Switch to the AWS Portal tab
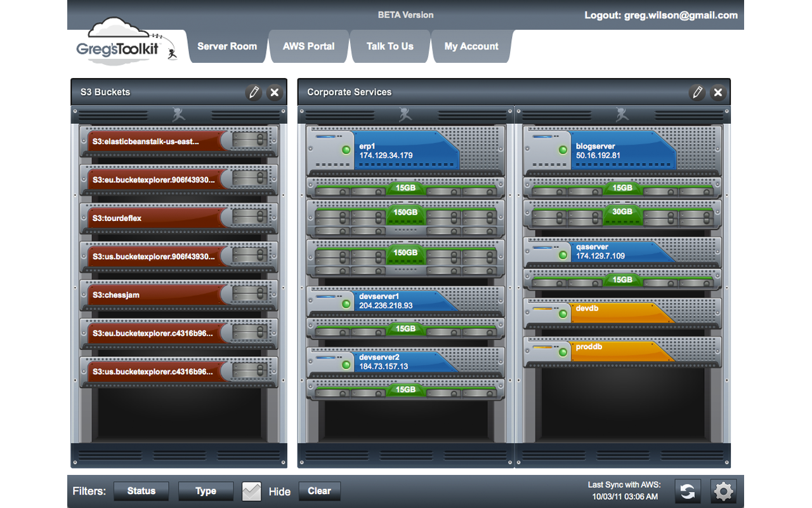The image size is (812, 508). pos(308,46)
